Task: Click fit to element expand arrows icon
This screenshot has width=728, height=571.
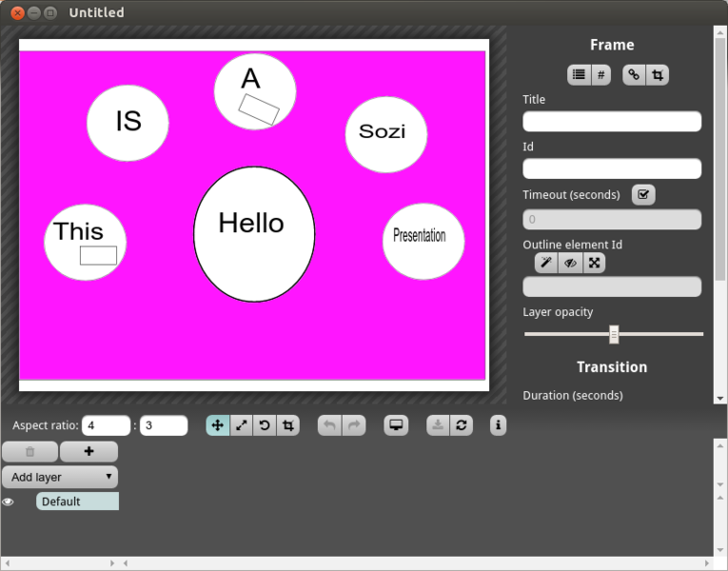Action: (594, 264)
